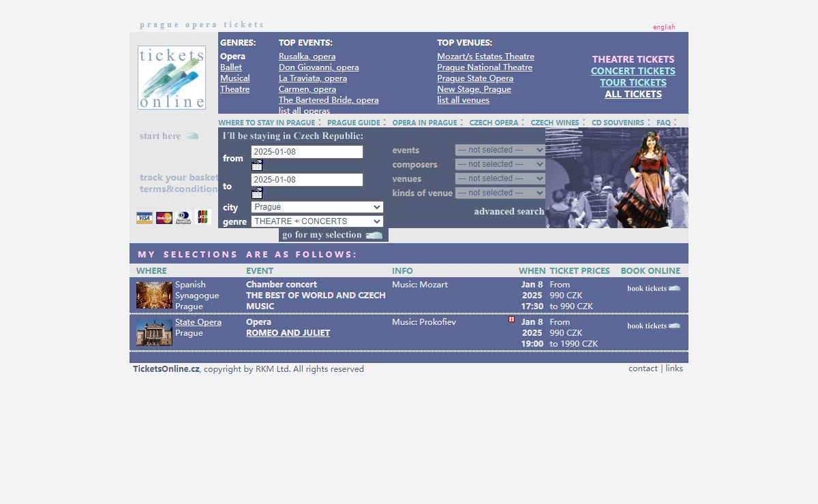Click the State Opera building thumbnail

[154, 333]
